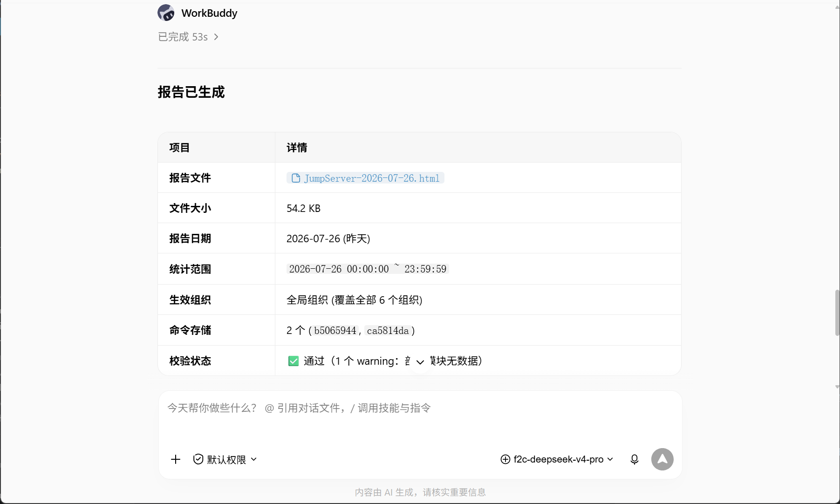
Task: Open the f2c-deepseek-v4-pro model selector
Action: 557,459
